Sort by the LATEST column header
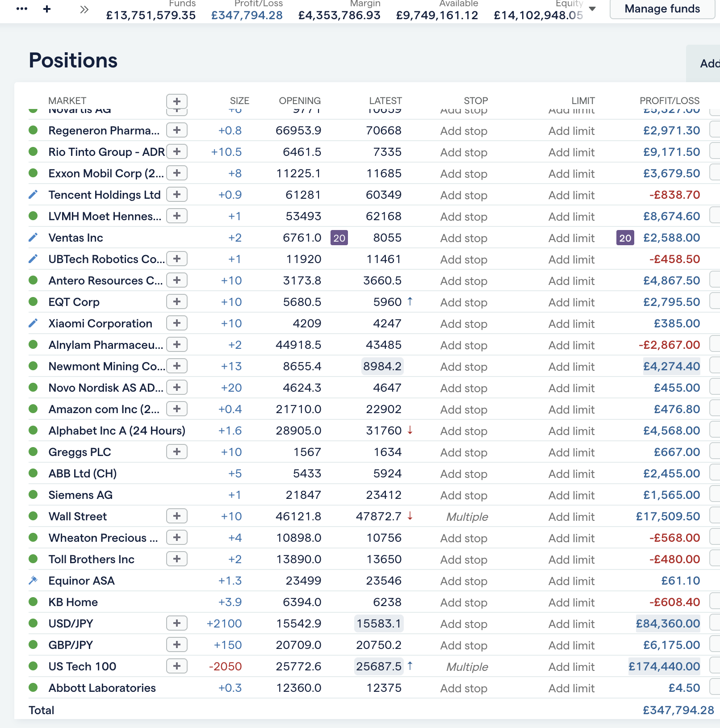Viewport: 720px width, 728px height. click(x=385, y=101)
